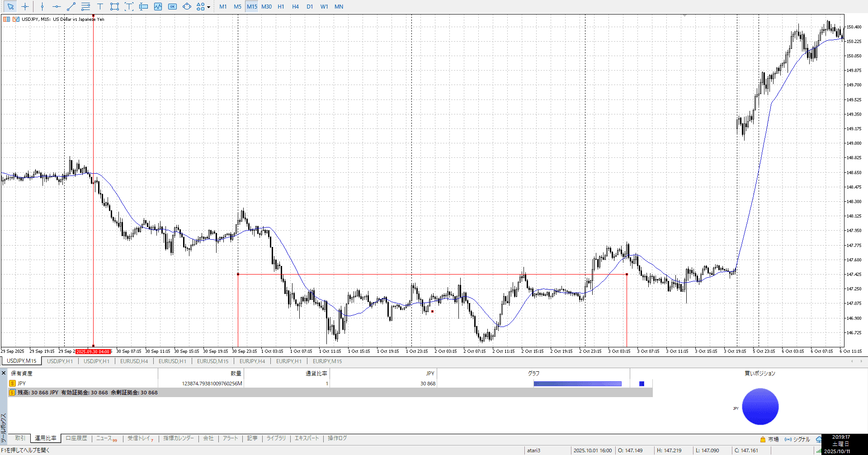Switch chart timeframe to M1
The height and width of the screenshot is (455, 868).
point(223,6)
